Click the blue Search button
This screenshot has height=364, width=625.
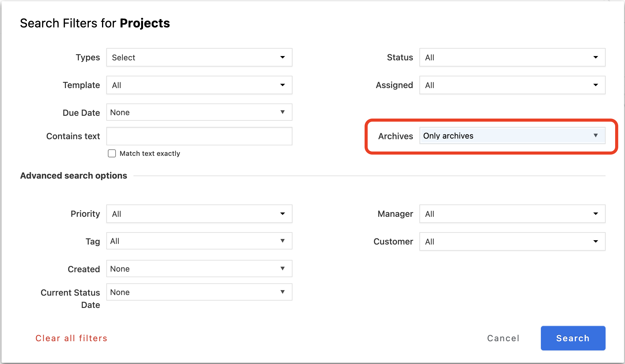click(x=573, y=338)
